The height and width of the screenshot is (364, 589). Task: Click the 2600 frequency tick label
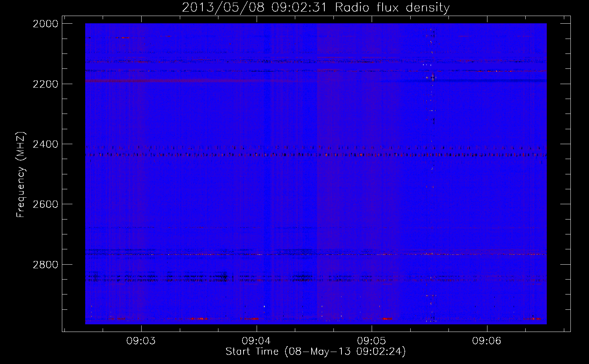coord(46,204)
